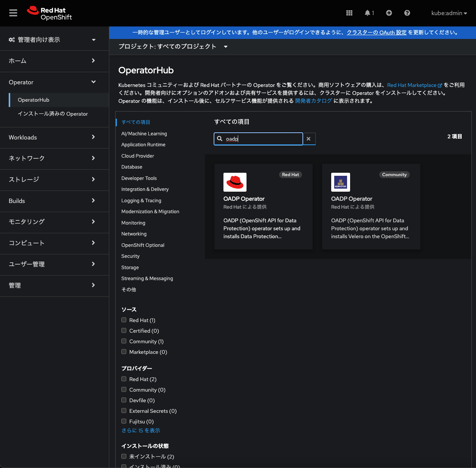Screen dimensions: 476x468
Task: Click the plus import YAML icon
Action: [x=389, y=13]
